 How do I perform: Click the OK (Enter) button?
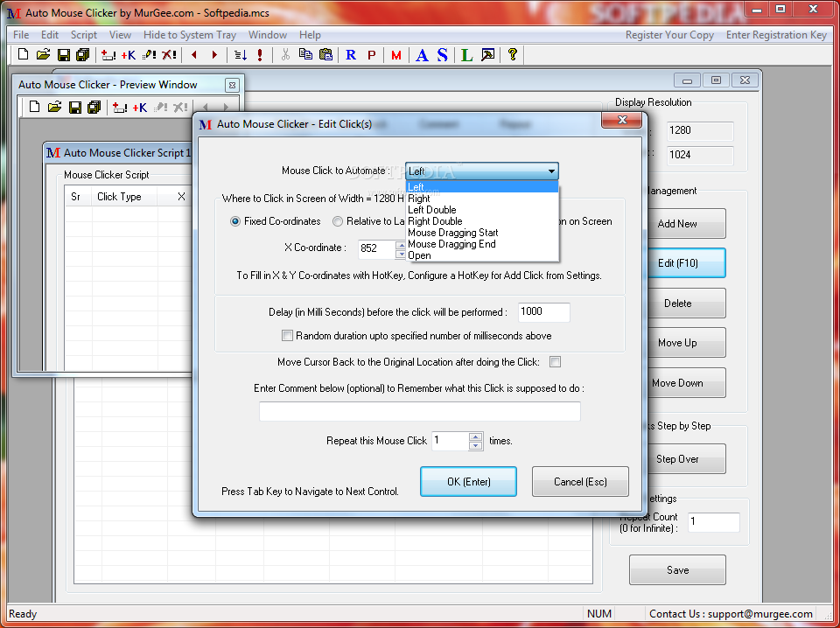point(468,481)
